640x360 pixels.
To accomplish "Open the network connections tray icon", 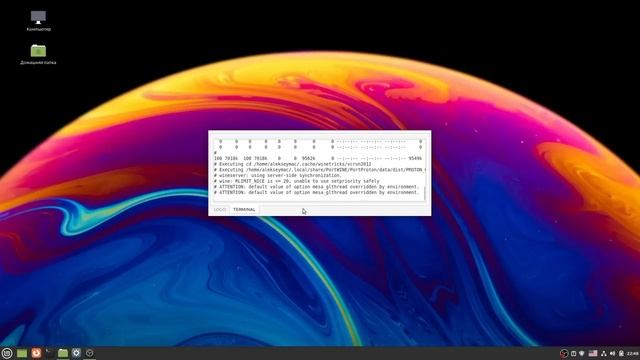I will point(604,353).
